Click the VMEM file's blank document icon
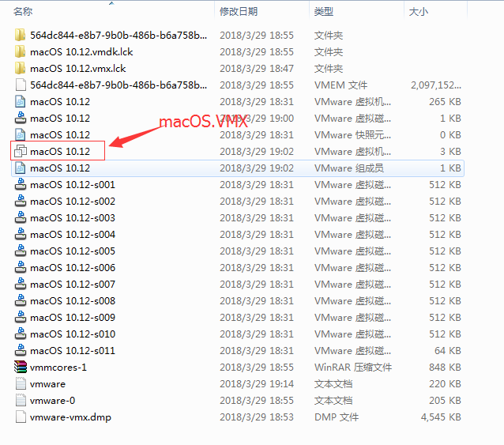 pyautogui.click(x=21, y=85)
